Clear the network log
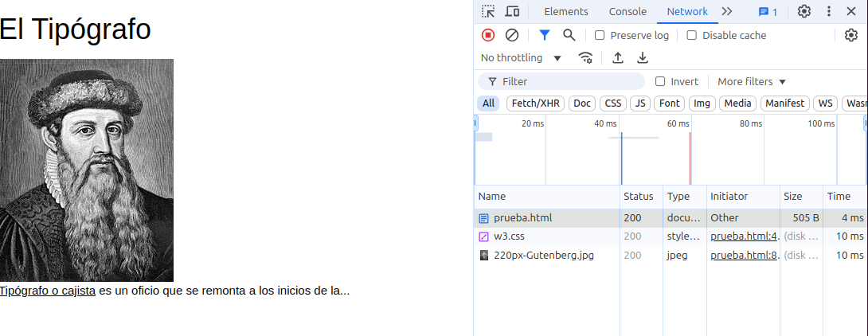The image size is (868, 336). tap(512, 35)
